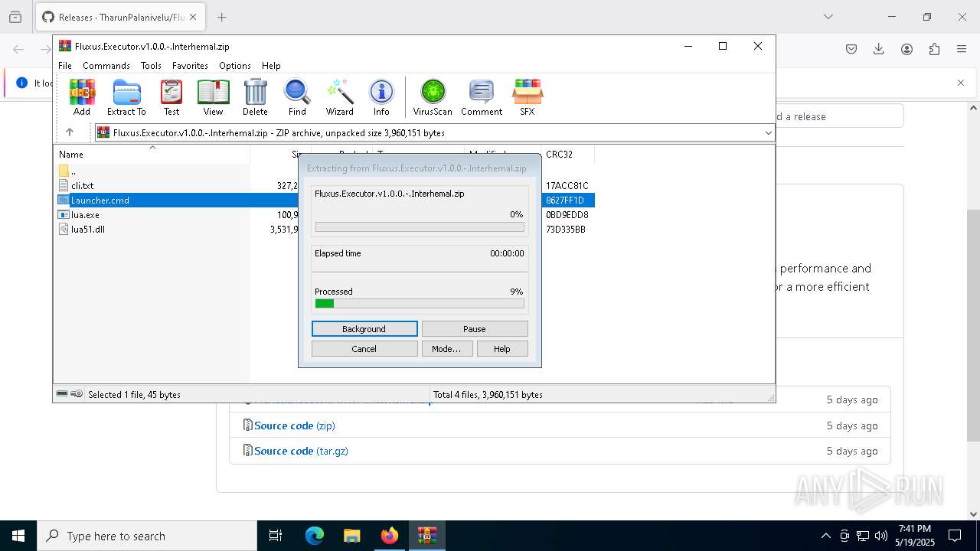Screen dimensions: 980x551
Task: Click the Pocket save icon in Firefox
Action: 851,49
